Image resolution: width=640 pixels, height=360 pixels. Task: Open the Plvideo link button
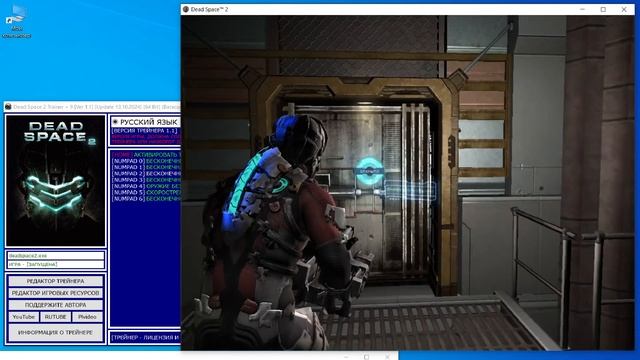[87, 317]
